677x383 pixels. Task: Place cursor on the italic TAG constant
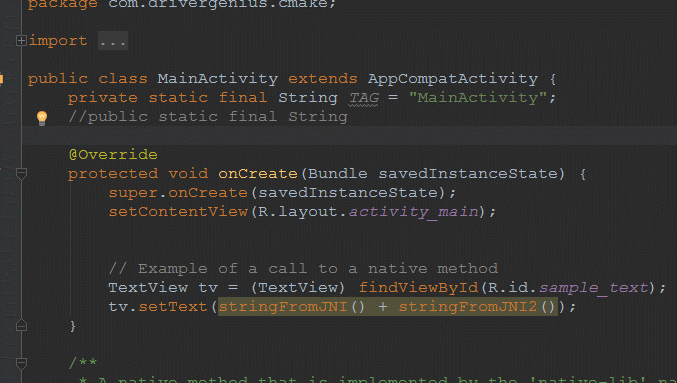pos(364,98)
